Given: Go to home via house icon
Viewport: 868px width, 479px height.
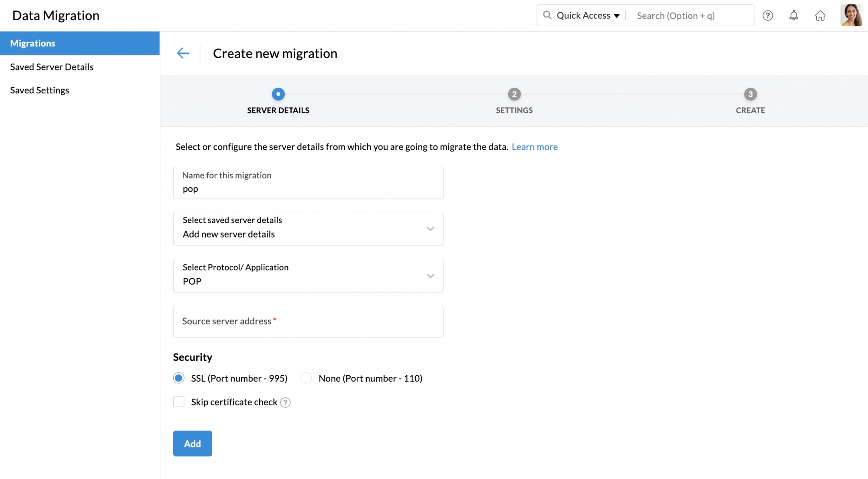Looking at the screenshot, I should pos(820,16).
